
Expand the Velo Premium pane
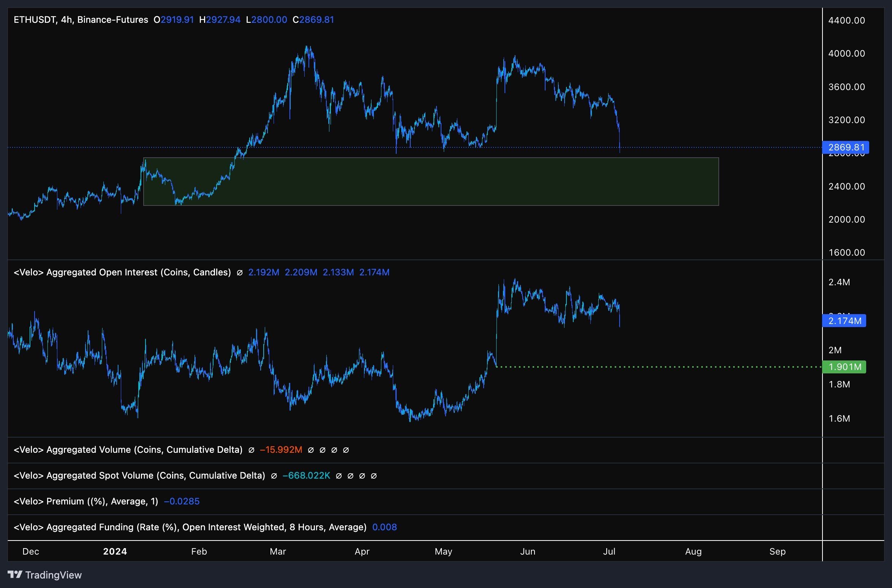[x=85, y=501]
